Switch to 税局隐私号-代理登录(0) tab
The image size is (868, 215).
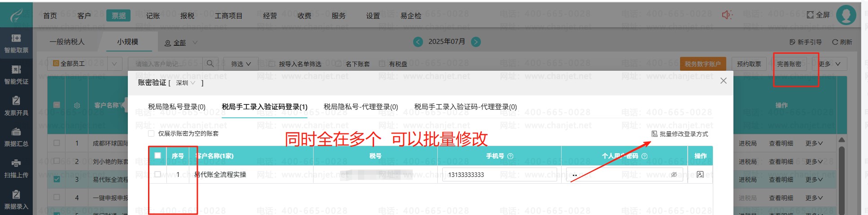[x=361, y=107]
